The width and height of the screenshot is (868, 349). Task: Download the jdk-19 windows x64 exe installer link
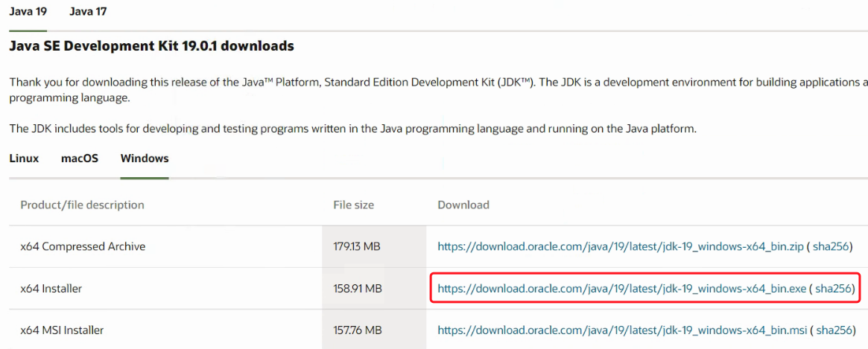coord(621,288)
